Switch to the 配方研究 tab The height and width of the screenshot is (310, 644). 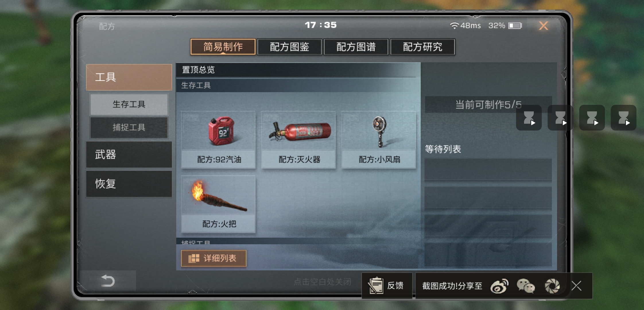[x=422, y=47]
